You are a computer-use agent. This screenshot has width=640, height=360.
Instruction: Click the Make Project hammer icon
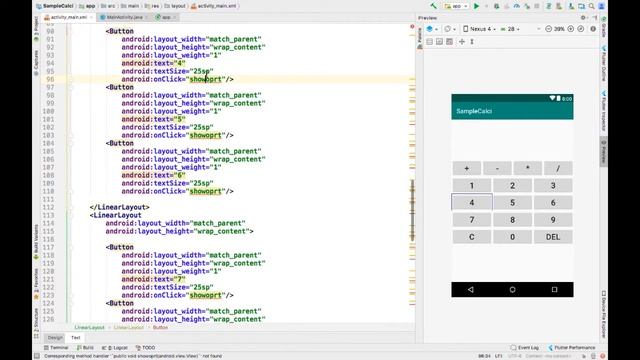pos(433,6)
